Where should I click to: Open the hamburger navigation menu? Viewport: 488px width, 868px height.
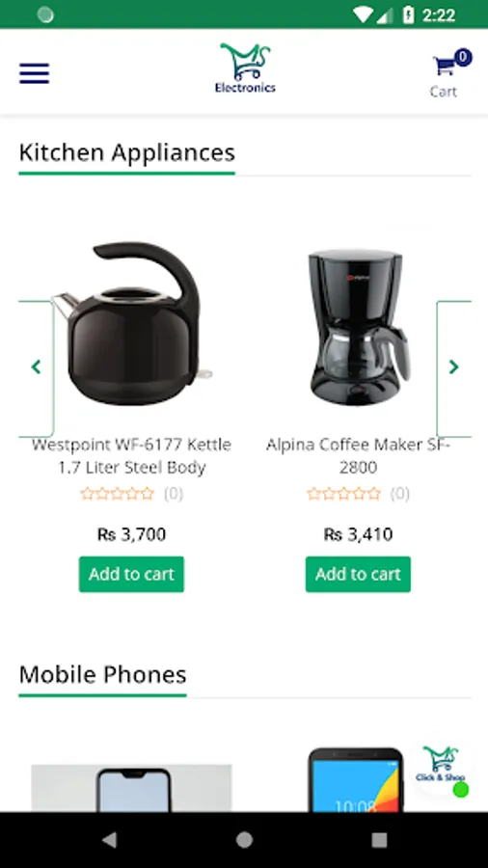click(x=35, y=73)
